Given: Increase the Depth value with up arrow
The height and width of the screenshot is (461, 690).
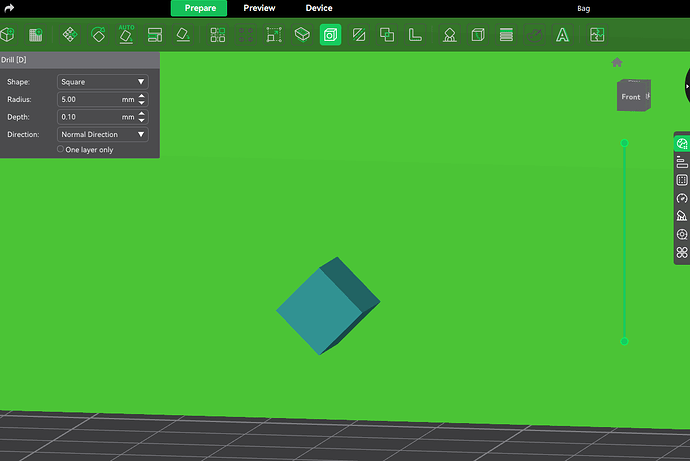Looking at the screenshot, I should coord(141,113).
